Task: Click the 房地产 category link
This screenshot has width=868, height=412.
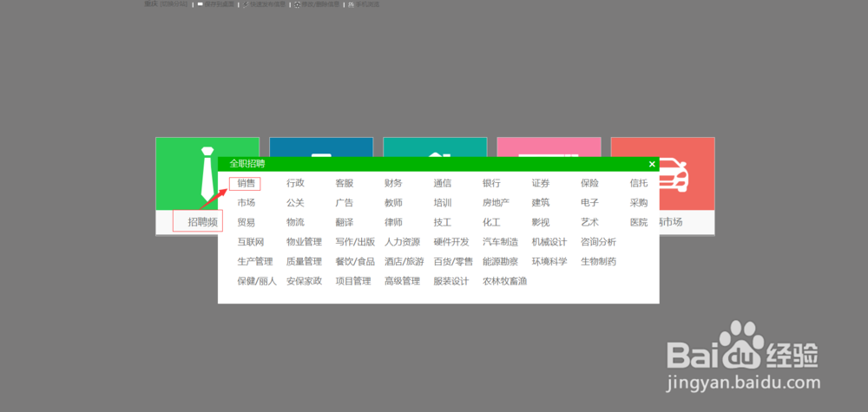Action: [x=496, y=203]
